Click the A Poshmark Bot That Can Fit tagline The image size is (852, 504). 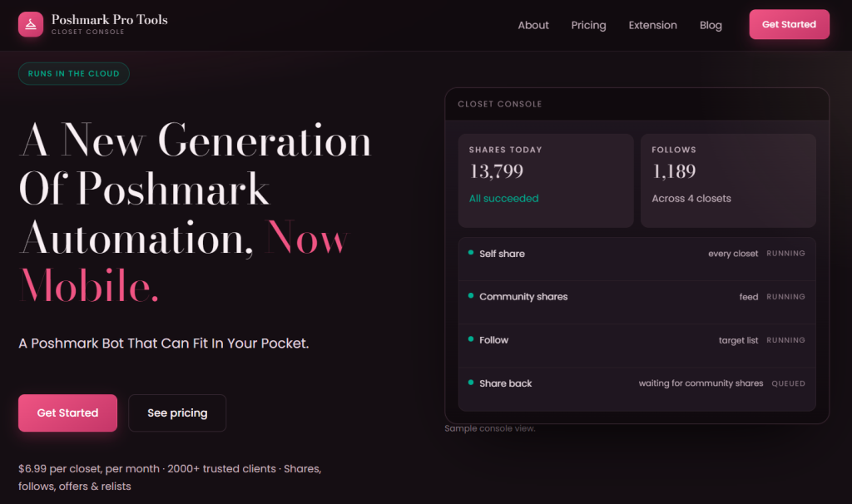[164, 343]
